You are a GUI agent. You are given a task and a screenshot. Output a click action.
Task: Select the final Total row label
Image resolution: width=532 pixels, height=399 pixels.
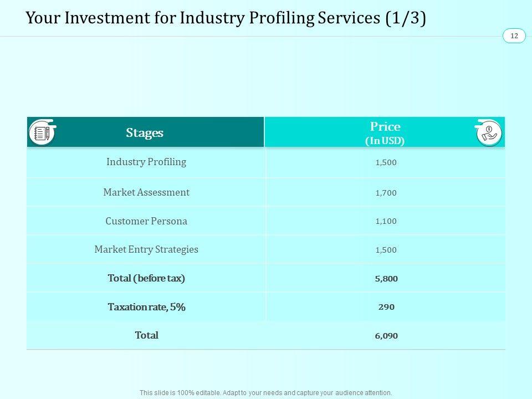pyautogui.click(x=146, y=335)
